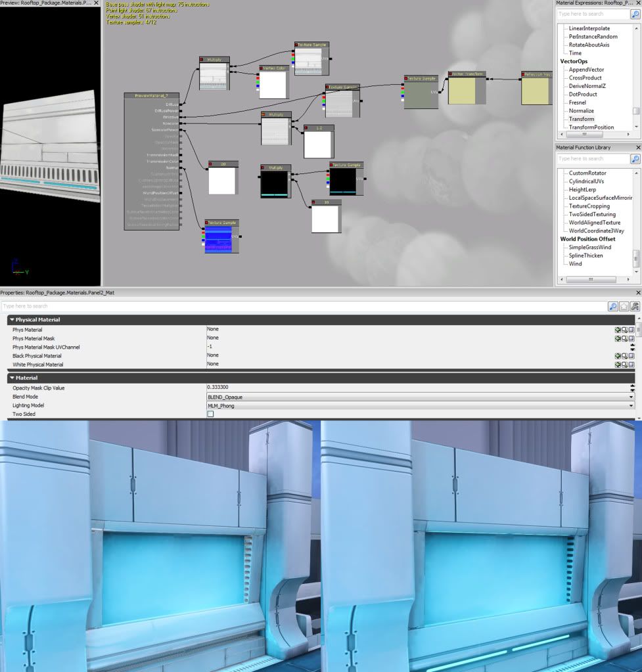642x672 pixels.
Task: Adjust Phys Material Mask UVChannel spinner
Action: point(632,347)
